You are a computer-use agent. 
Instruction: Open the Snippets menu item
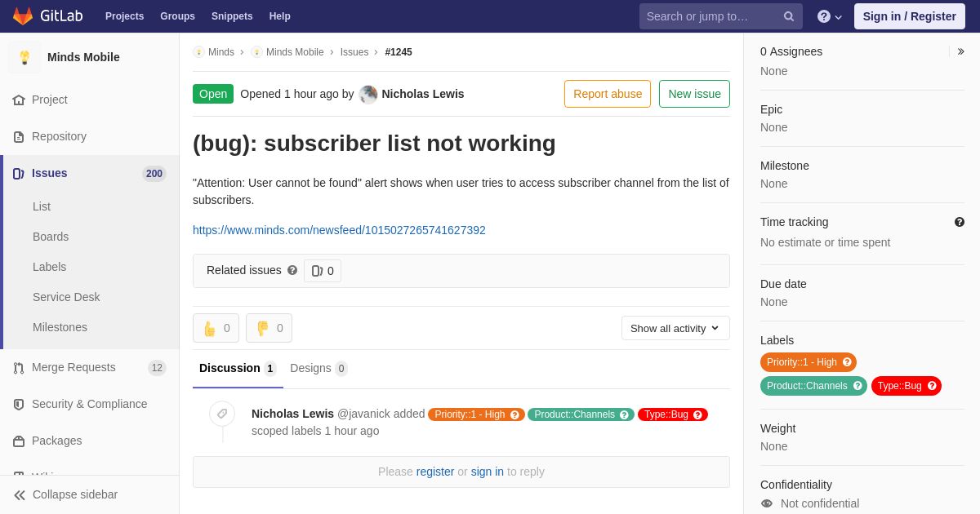(232, 16)
